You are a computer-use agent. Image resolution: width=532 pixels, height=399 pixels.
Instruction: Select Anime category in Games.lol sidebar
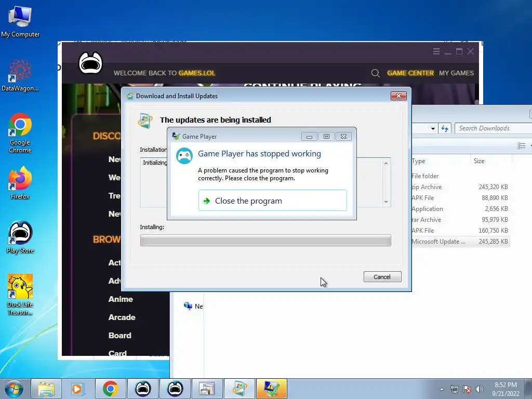pyautogui.click(x=121, y=299)
